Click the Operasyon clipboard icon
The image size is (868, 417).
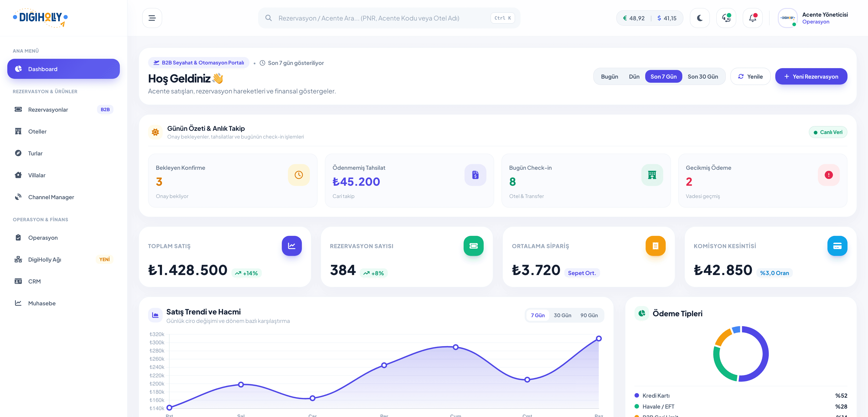pos(18,238)
